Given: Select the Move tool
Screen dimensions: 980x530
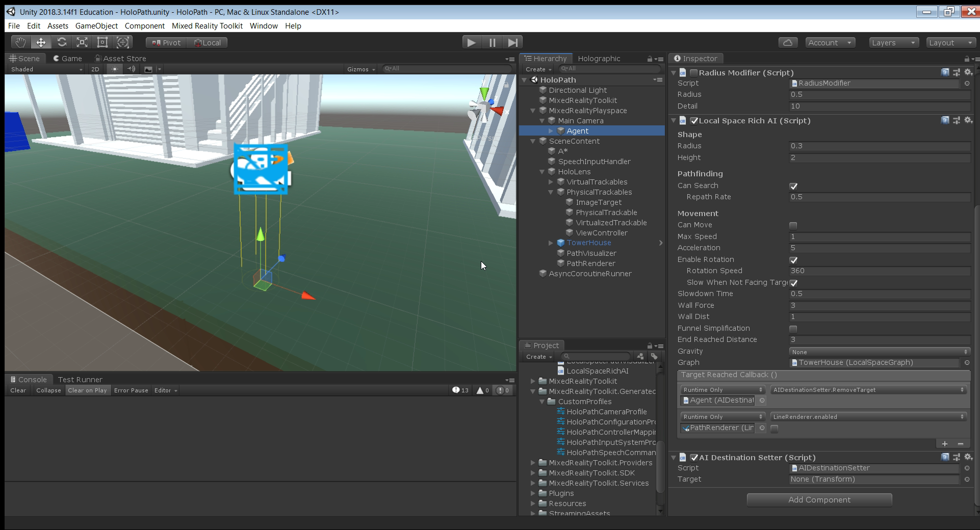Looking at the screenshot, I should [x=41, y=42].
